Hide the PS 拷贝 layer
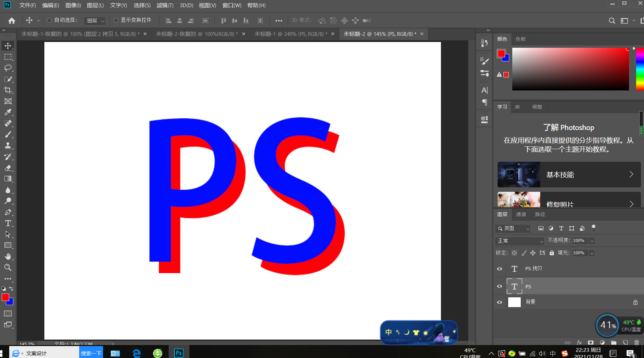 (500, 269)
